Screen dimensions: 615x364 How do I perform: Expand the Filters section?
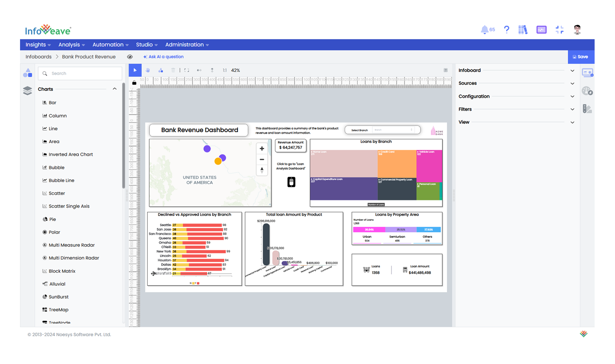click(573, 109)
